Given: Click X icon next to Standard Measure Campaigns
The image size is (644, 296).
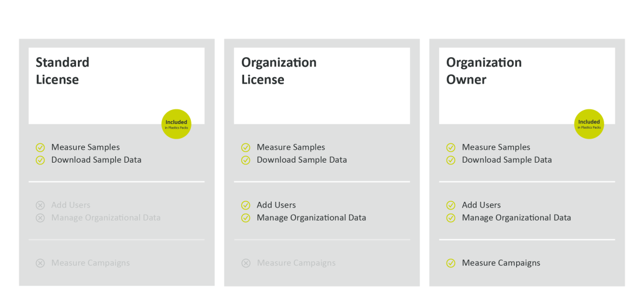Looking at the screenshot, I should [40, 263].
